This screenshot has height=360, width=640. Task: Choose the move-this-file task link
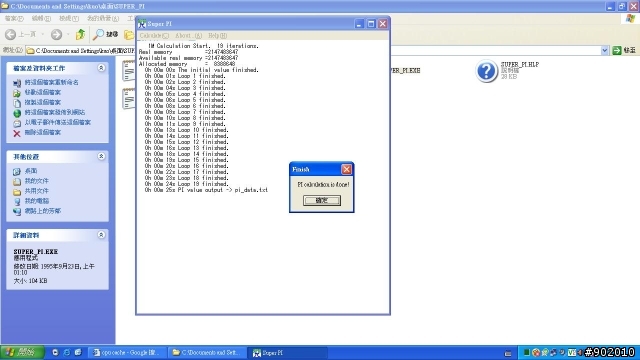42,92
